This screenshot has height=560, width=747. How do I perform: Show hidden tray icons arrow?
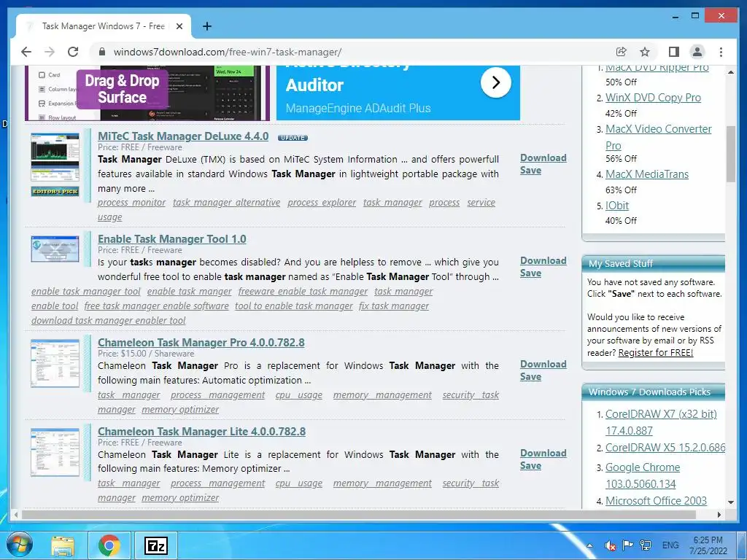coord(589,545)
